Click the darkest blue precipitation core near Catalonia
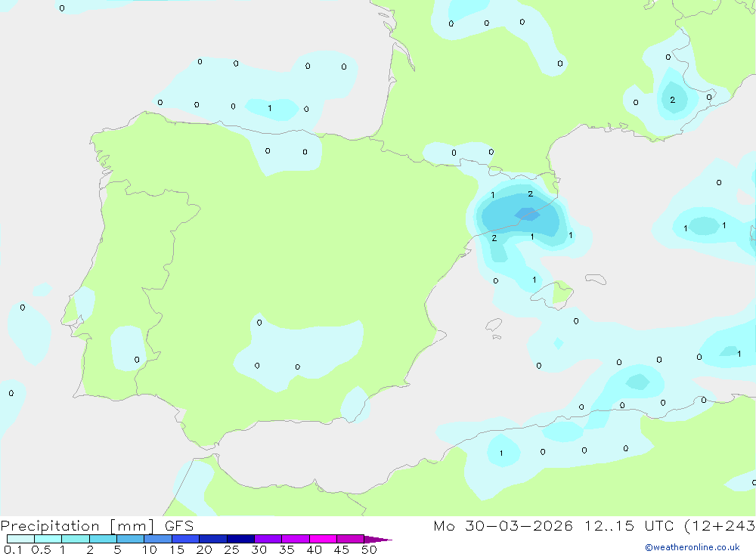This screenshot has height=554, width=756. [528, 214]
